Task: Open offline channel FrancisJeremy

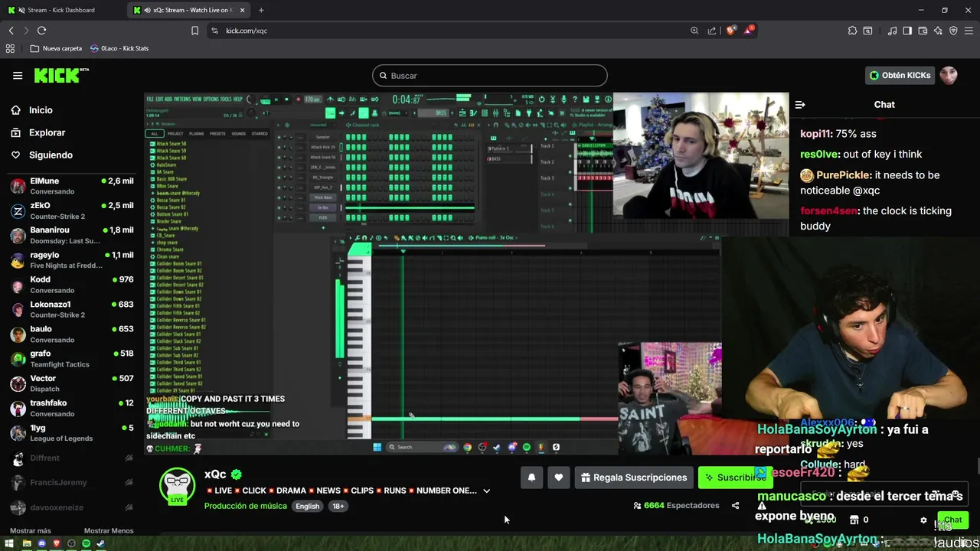Action: [72, 482]
